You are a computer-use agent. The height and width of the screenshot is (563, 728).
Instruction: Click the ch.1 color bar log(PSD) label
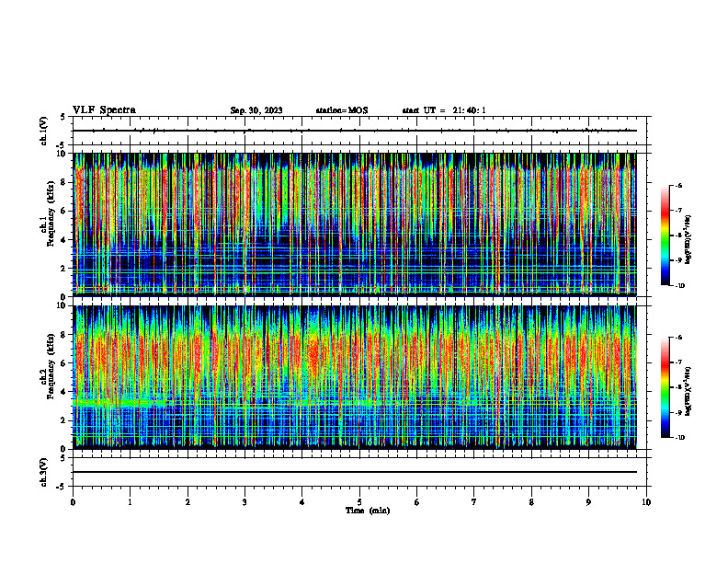[688, 240]
